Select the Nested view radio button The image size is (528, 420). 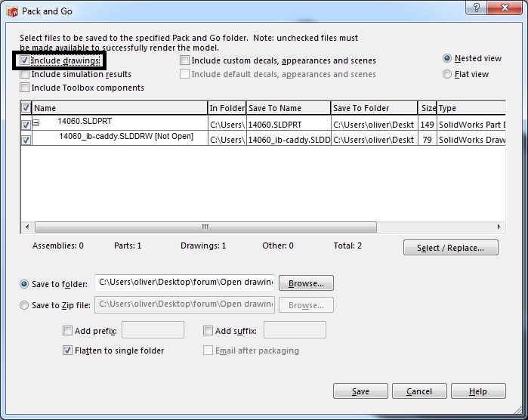pos(447,58)
